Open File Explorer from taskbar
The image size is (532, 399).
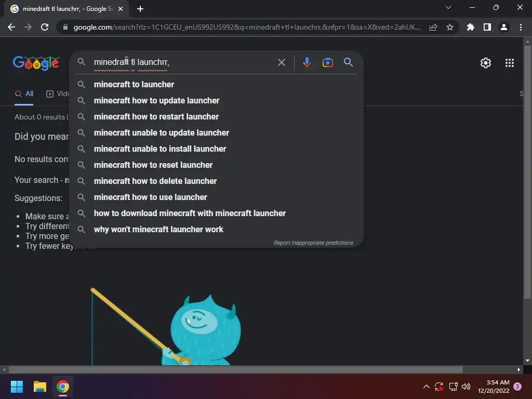tap(39, 387)
